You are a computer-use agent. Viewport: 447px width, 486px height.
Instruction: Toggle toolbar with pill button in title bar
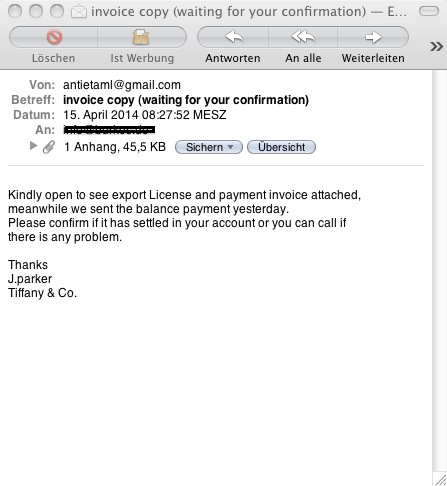click(429, 11)
